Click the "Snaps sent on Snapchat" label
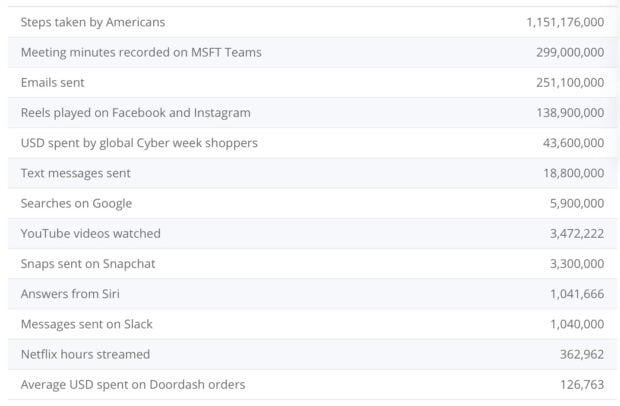Screen dimensions: 620x406 (88, 264)
